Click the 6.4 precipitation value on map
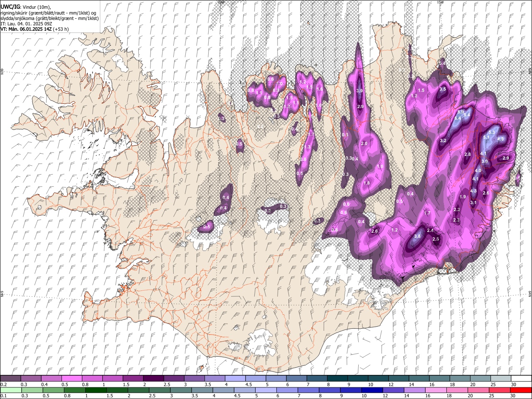Screen dimensions: 532x399 pyautogui.click(x=458, y=118)
